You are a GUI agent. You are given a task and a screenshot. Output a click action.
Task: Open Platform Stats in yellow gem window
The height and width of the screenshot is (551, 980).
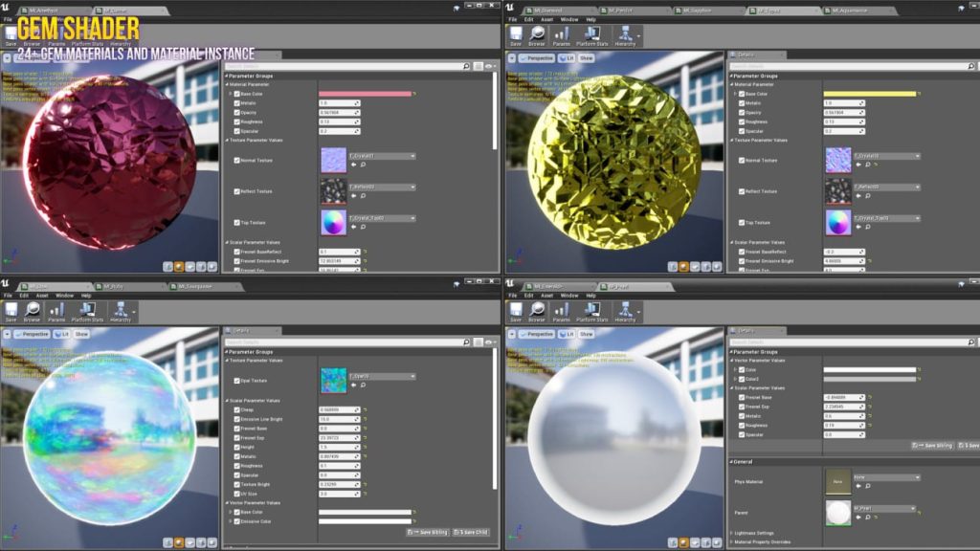(591, 35)
